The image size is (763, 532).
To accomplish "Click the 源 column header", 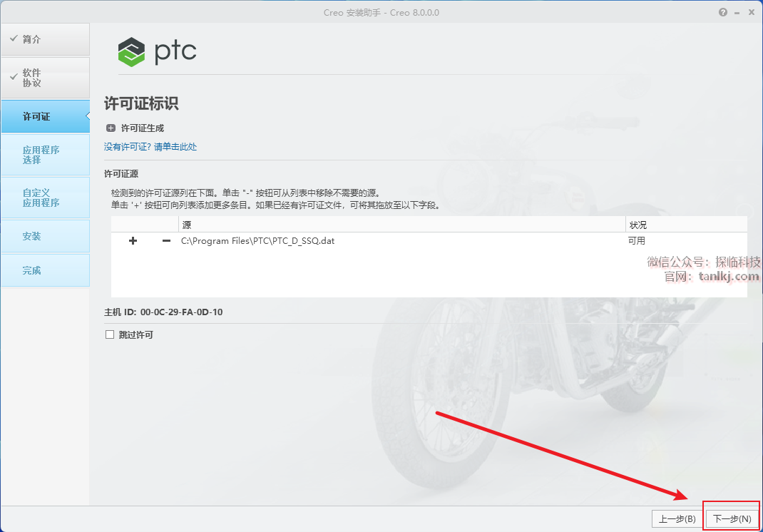I will pyautogui.click(x=402, y=225).
